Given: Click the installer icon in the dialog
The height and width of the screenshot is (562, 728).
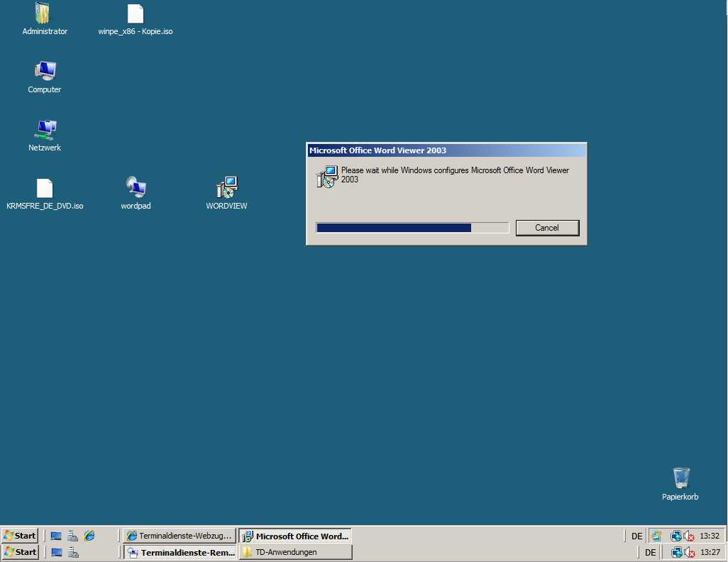Looking at the screenshot, I should pyautogui.click(x=327, y=177).
